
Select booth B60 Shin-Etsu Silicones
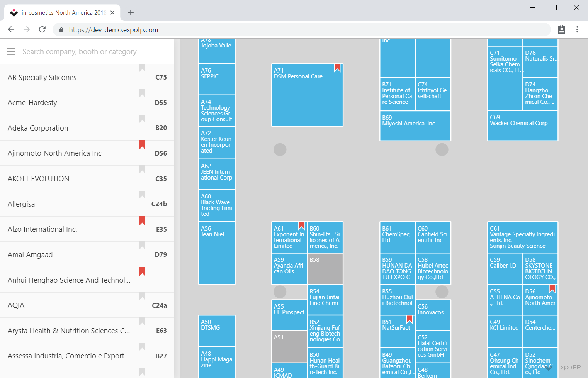(x=325, y=237)
